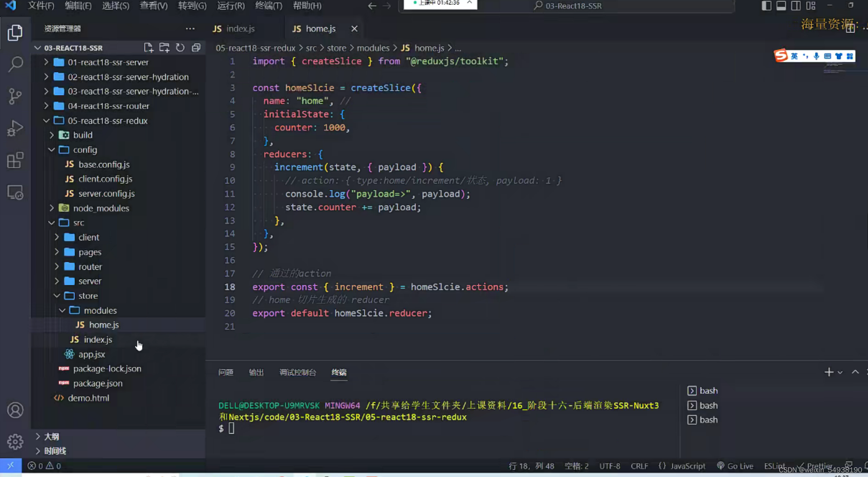868x477 pixels.
Task: Switch to the 输出 output panel tab
Action: coord(256,372)
